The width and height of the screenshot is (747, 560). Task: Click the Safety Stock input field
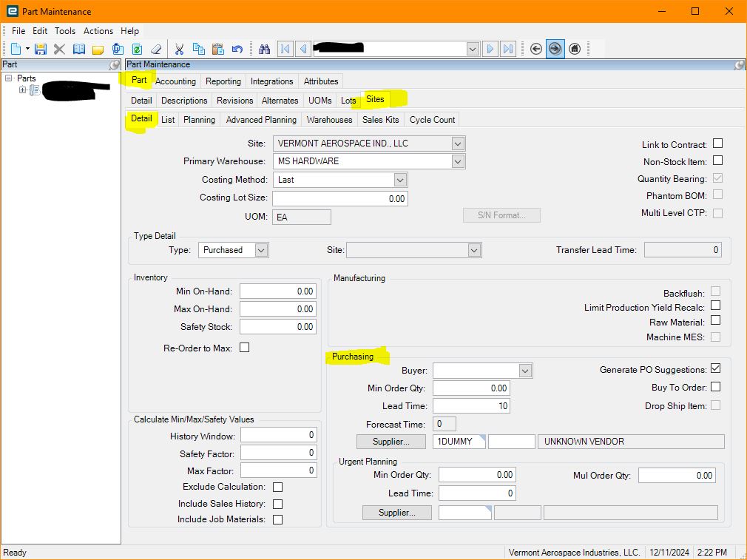pyautogui.click(x=278, y=327)
